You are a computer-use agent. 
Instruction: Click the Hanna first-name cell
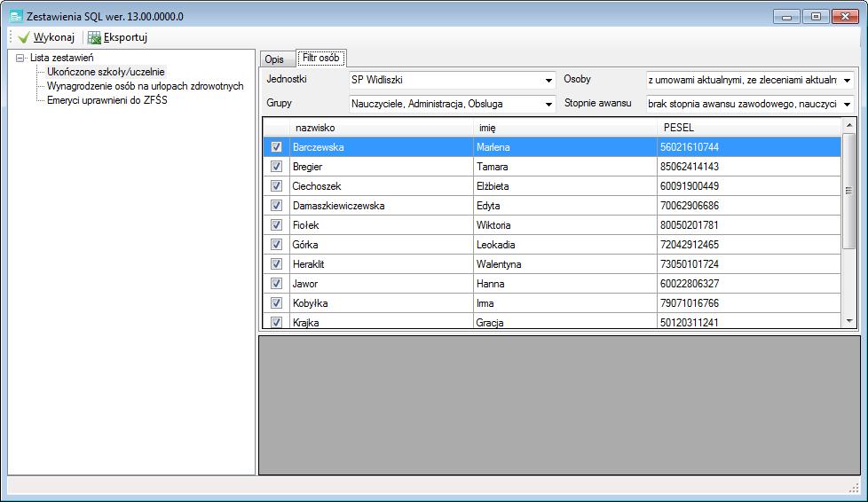pos(565,284)
